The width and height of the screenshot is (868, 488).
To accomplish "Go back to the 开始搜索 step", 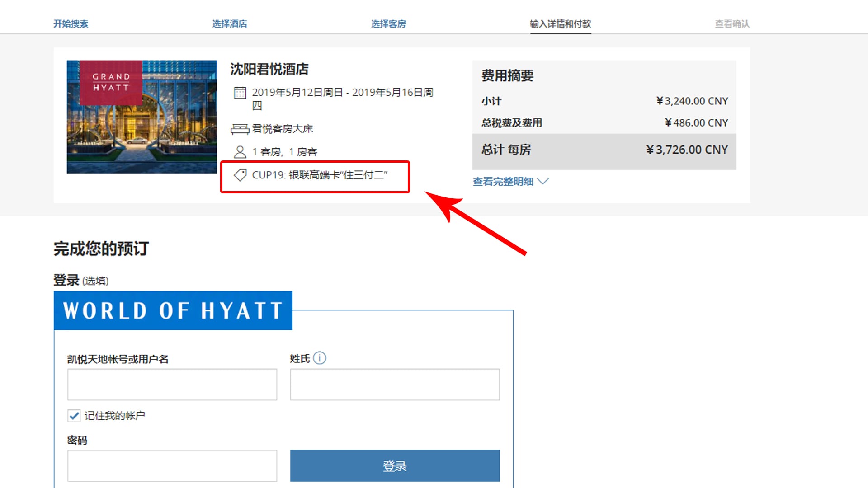I will coord(71,24).
